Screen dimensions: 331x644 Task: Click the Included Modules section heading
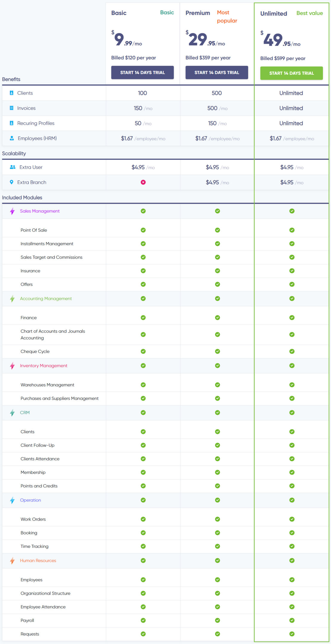(22, 197)
